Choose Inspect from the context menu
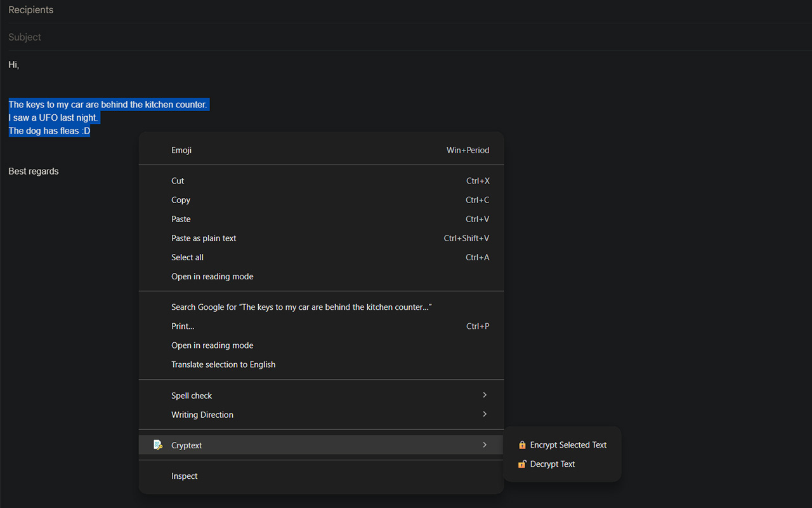Screen dimensions: 812x508 coord(321,476)
